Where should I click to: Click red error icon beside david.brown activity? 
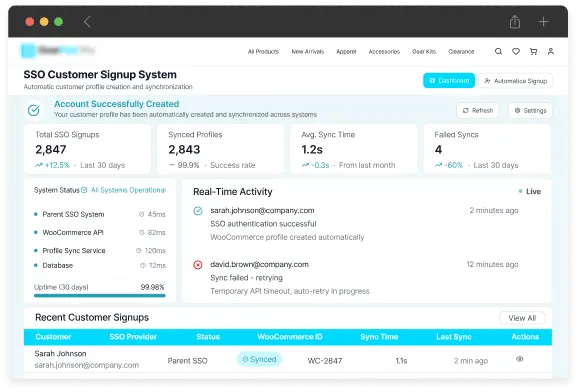point(198,265)
